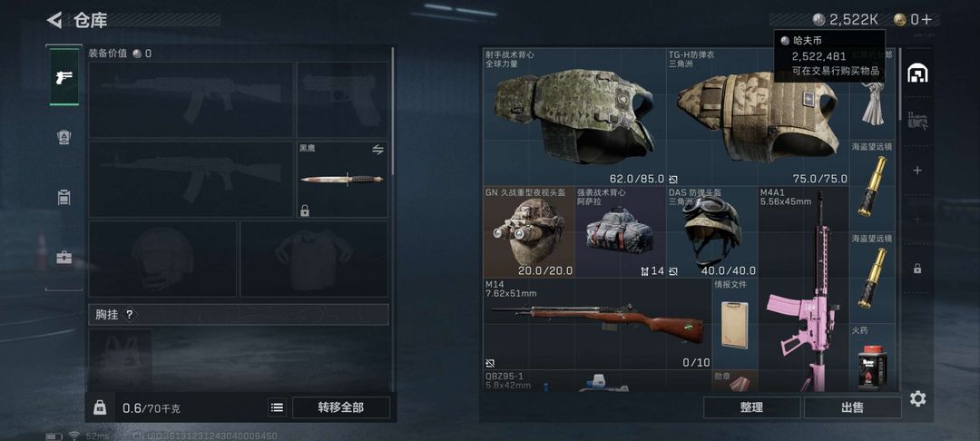This screenshot has width=980, height=441.
Task: Click the 整理 sort button
Action: tap(752, 407)
